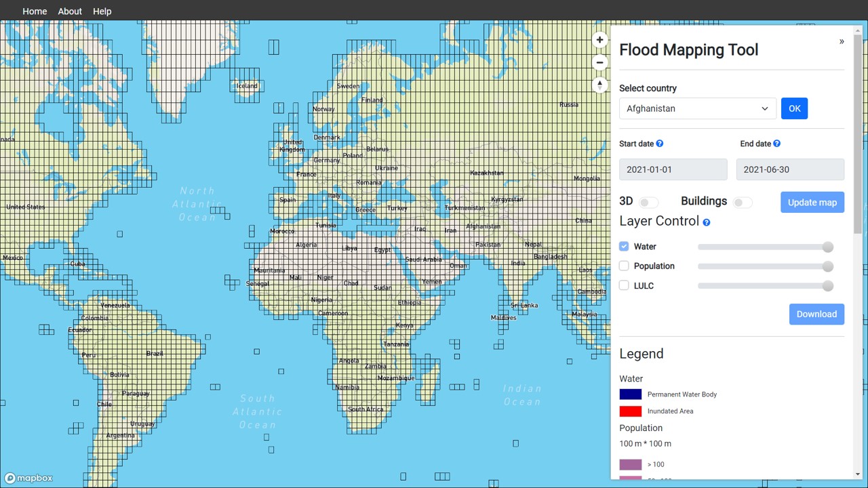The image size is (868, 488).
Task: Open the Home menu item
Action: (x=35, y=12)
